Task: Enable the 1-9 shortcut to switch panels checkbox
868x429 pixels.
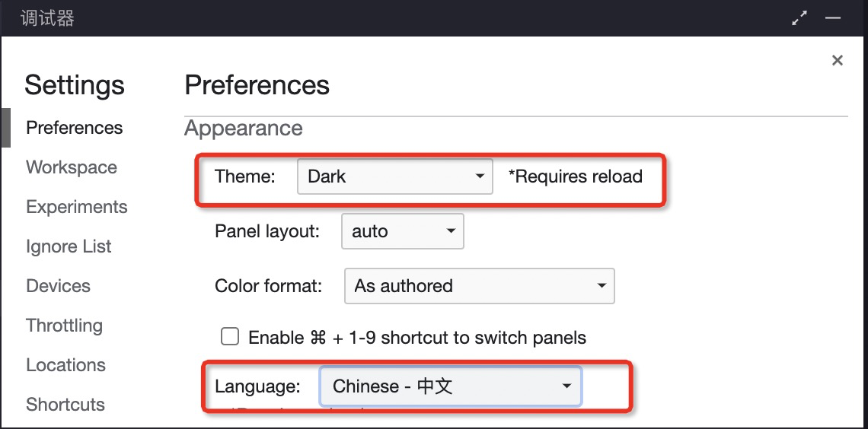Action: [229, 337]
